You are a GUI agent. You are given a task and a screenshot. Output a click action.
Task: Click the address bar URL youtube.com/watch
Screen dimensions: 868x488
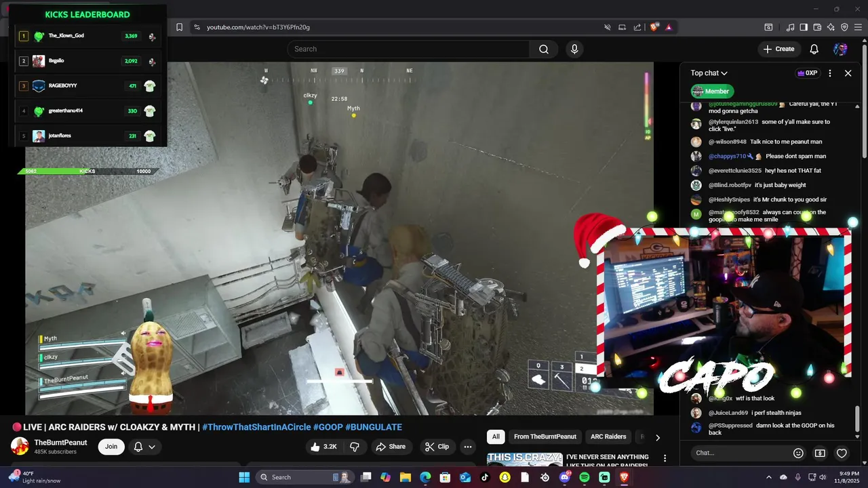[258, 27]
